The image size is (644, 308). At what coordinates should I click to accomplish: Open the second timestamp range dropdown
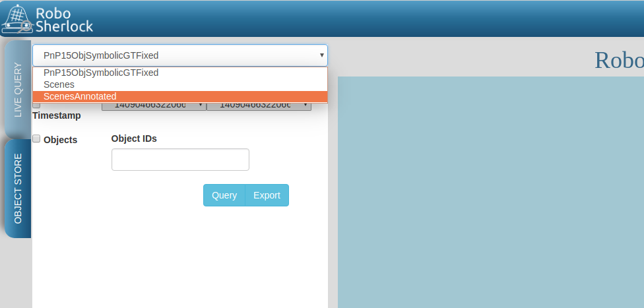click(x=259, y=106)
